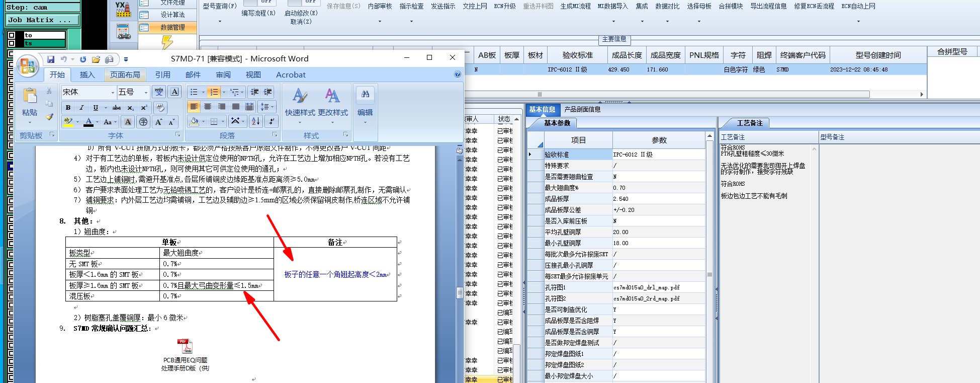The height and width of the screenshot is (383, 980).
Task: Click the Clear Formatting eraser icon
Action: tap(160, 107)
